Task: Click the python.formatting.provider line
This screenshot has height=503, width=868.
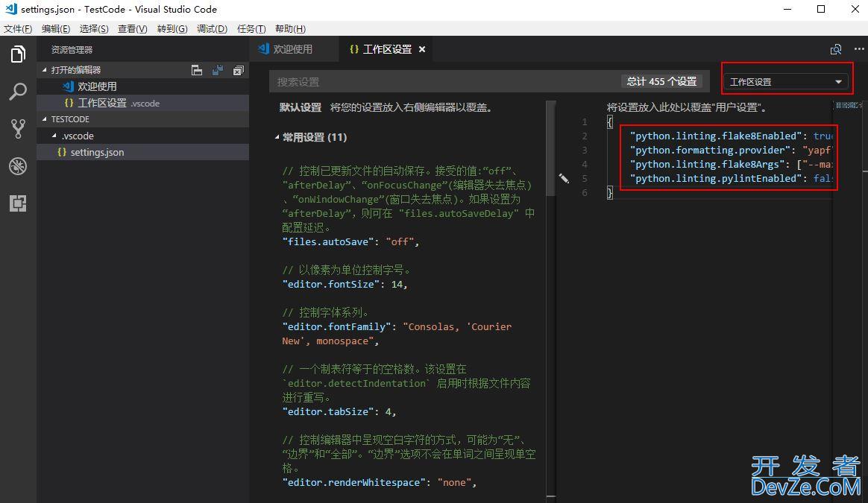Action: coord(731,150)
